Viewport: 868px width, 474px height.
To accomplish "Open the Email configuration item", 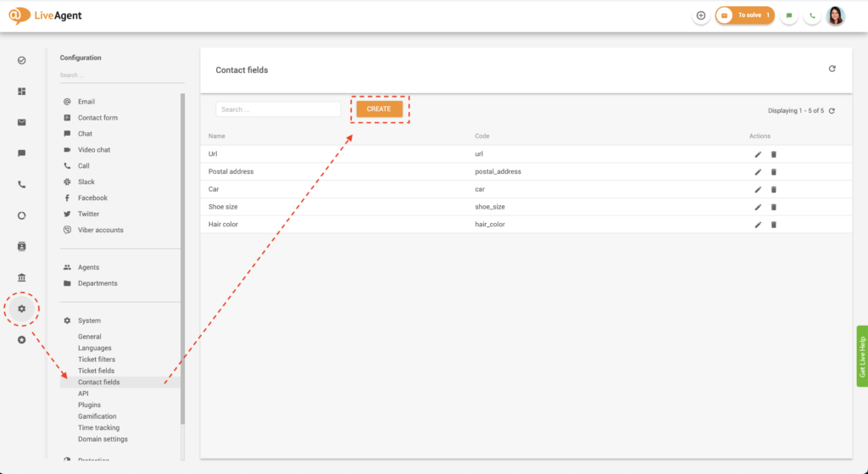I will coord(86,102).
